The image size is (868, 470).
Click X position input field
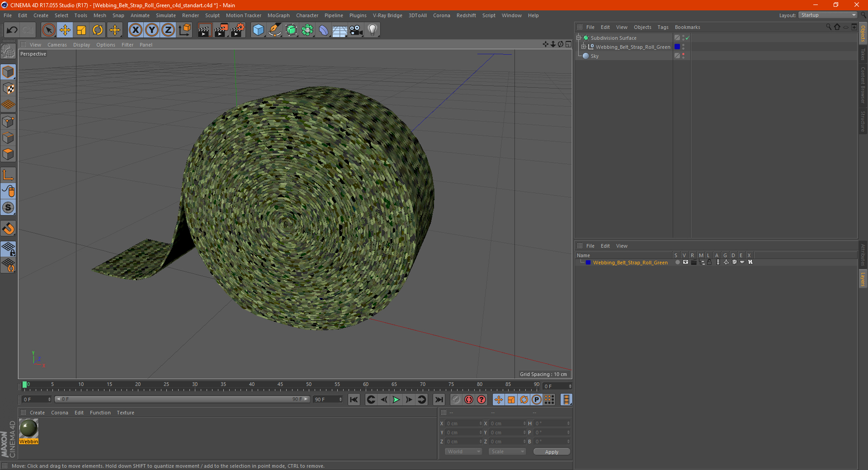click(464, 423)
